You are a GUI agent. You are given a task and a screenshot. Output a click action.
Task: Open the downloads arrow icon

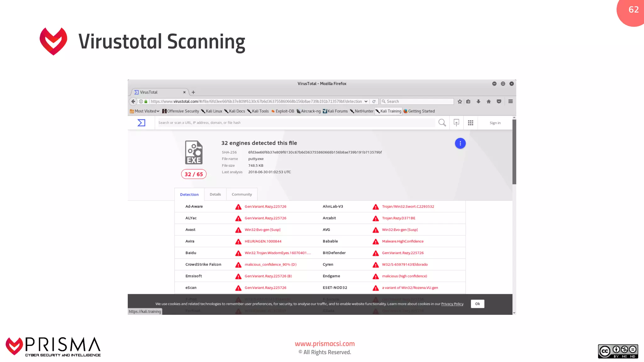click(x=478, y=101)
